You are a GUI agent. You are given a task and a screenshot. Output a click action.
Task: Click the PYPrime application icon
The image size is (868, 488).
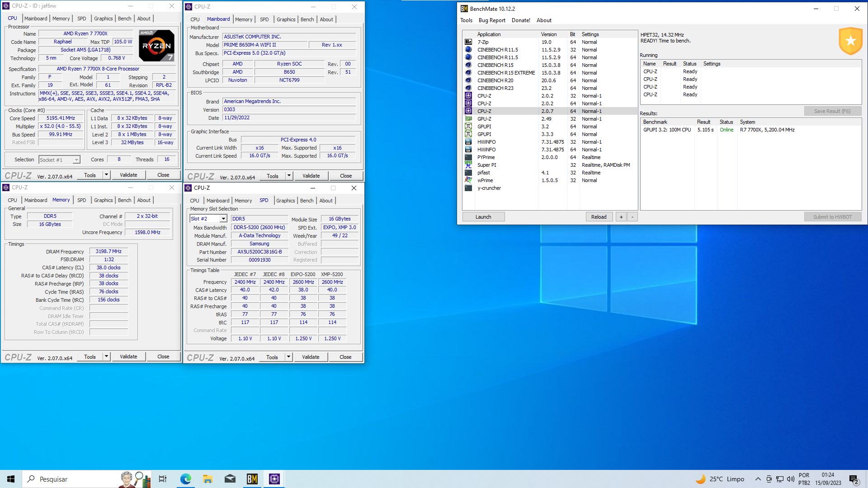(468, 157)
